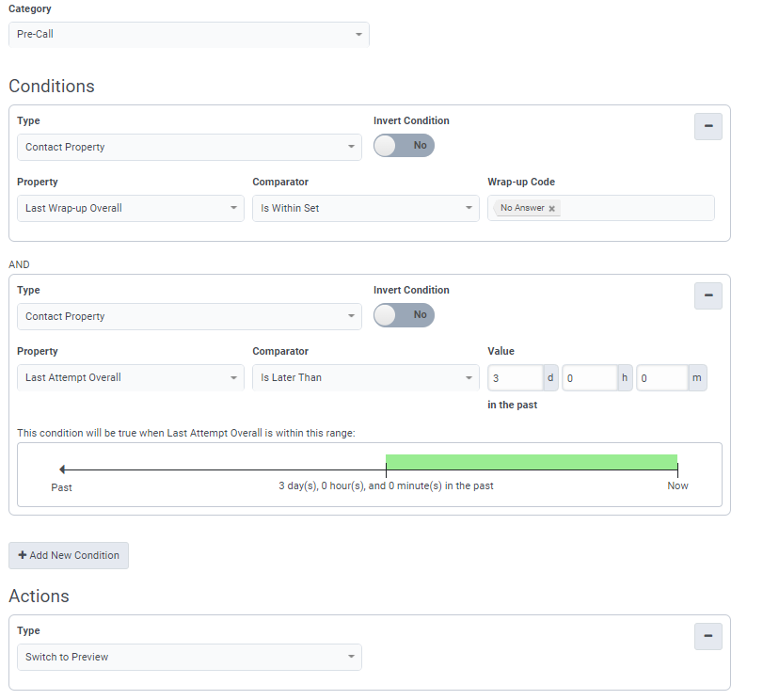Remove the first condition with minus button
This screenshot has width=763, height=700.
707,126
